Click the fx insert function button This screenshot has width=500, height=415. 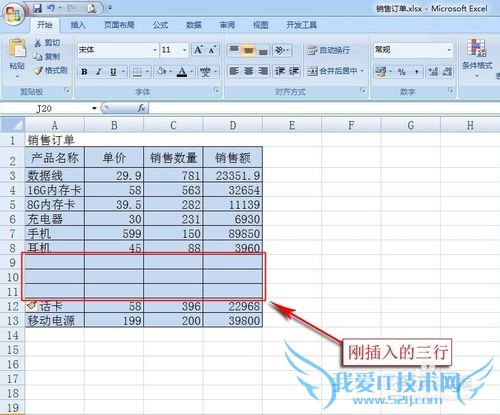coord(141,108)
